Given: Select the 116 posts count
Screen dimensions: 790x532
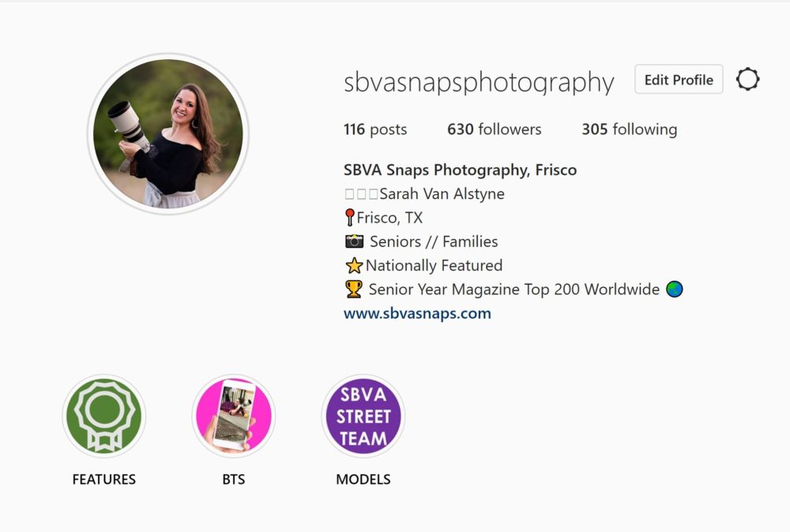Looking at the screenshot, I should pos(375,129).
